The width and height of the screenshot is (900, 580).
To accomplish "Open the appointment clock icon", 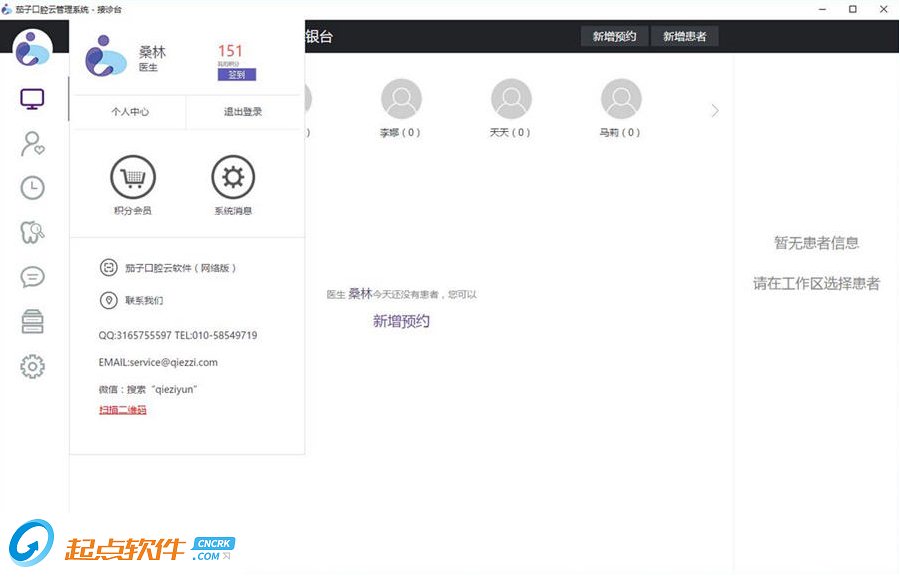I will [33, 188].
